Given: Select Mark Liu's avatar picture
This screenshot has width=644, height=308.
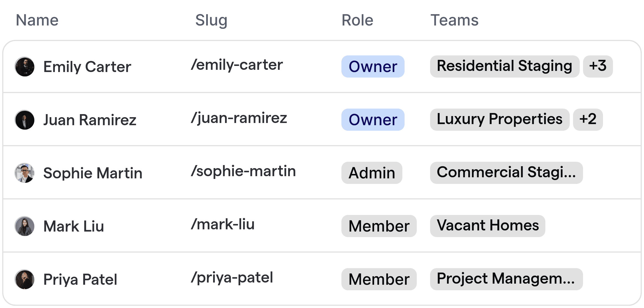Looking at the screenshot, I should tap(25, 226).
